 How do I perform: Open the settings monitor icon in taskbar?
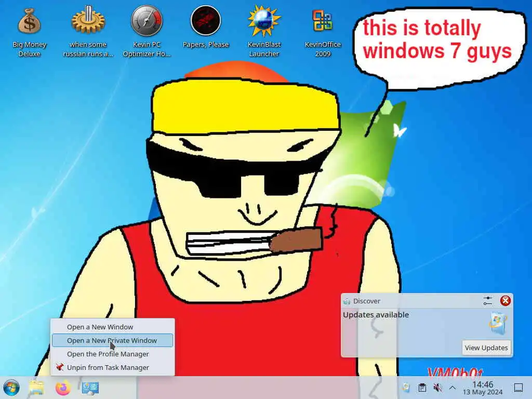pos(90,388)
